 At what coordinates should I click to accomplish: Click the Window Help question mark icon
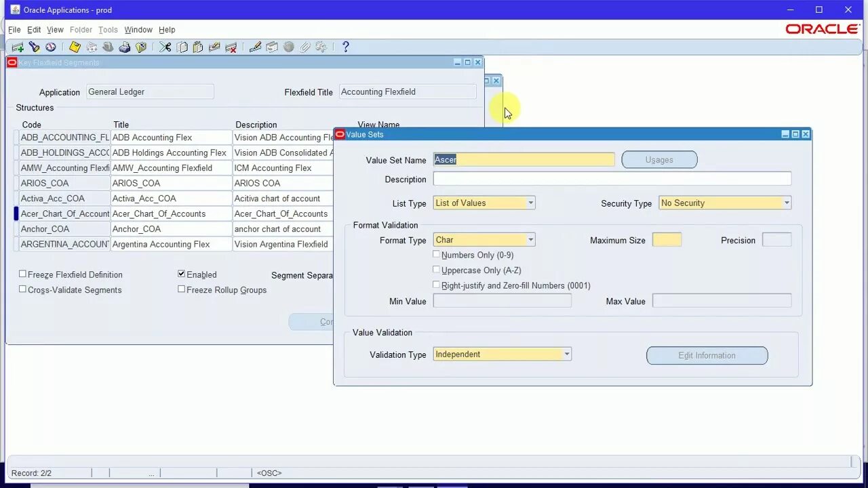coord(345,47)
